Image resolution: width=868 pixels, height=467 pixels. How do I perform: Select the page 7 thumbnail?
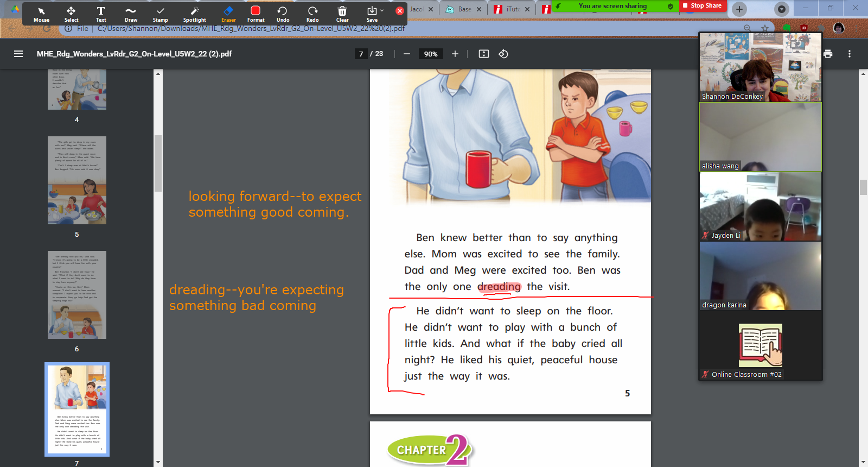pyautogui.click(x=77, y=409)
